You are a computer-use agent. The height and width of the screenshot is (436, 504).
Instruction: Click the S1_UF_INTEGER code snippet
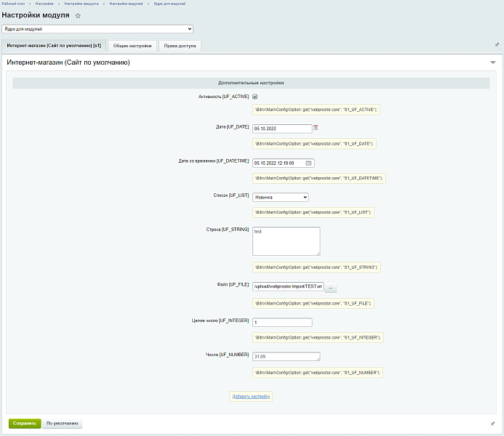click(318, 337)
